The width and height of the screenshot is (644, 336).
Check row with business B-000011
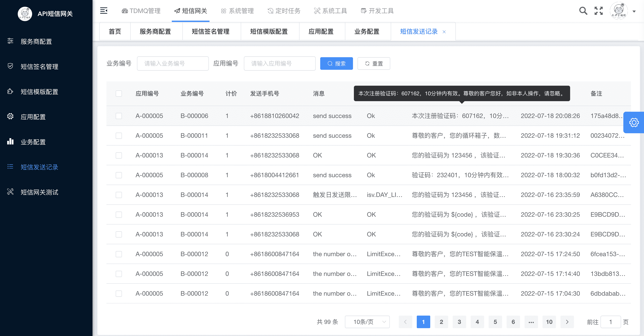[x=119, y=136]
